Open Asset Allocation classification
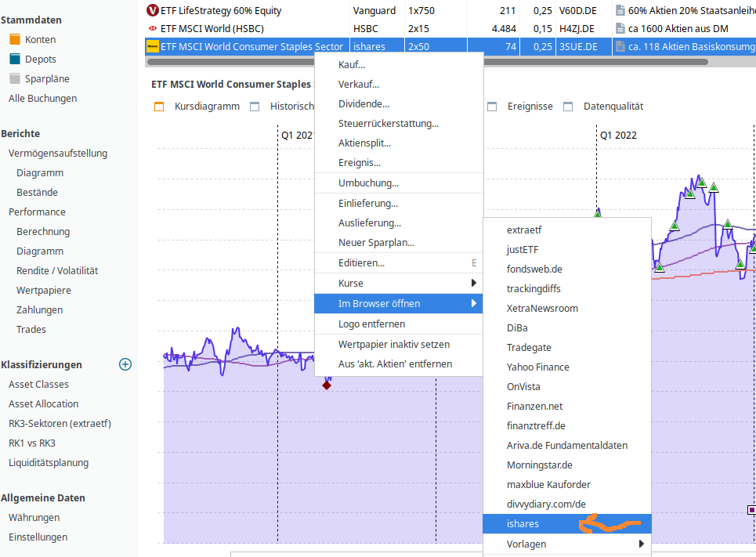 tap(43, 404)
